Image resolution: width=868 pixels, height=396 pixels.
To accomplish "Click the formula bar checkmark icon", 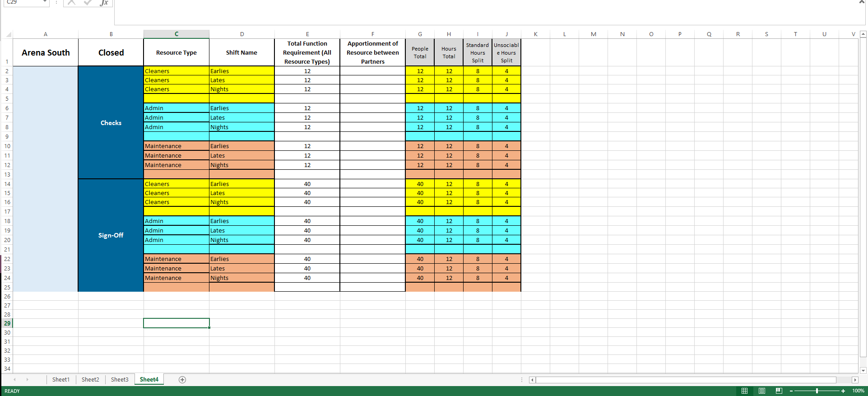I will (88, 2).
